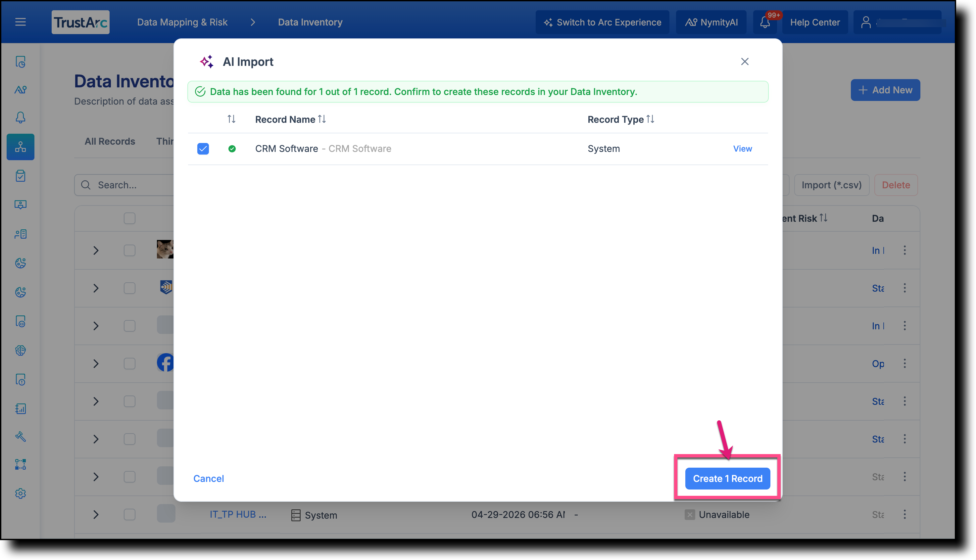Open the gavel legal sidebar icon

(21, 437)
